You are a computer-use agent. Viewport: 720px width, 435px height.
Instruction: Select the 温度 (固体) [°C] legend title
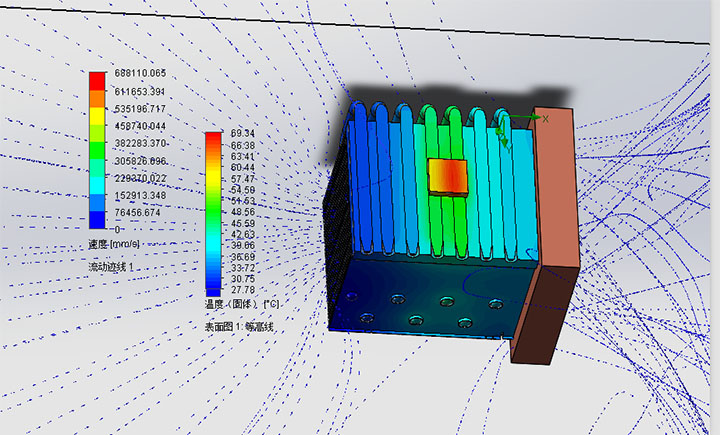pos(241,304)
